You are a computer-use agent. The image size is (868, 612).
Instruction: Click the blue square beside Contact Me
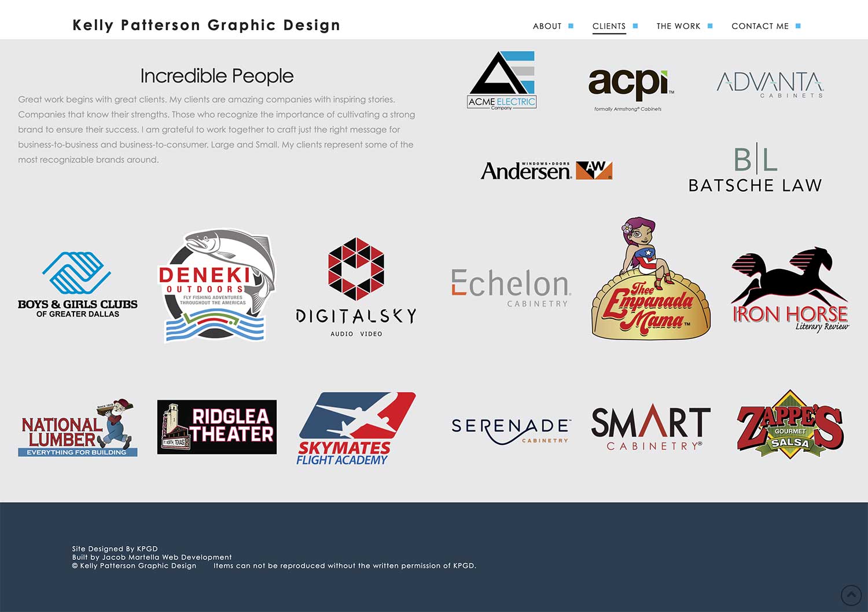pyautogui.click(x=798, y=26)
